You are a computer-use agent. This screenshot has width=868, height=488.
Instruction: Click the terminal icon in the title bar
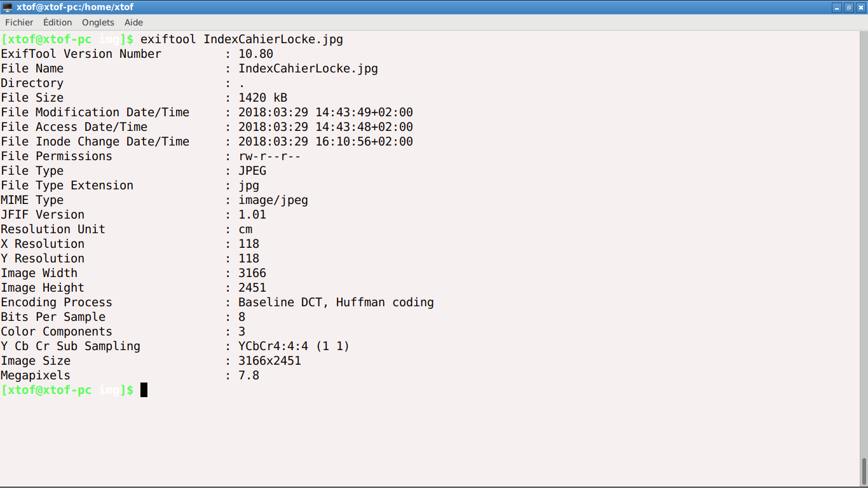coord(8,8)
